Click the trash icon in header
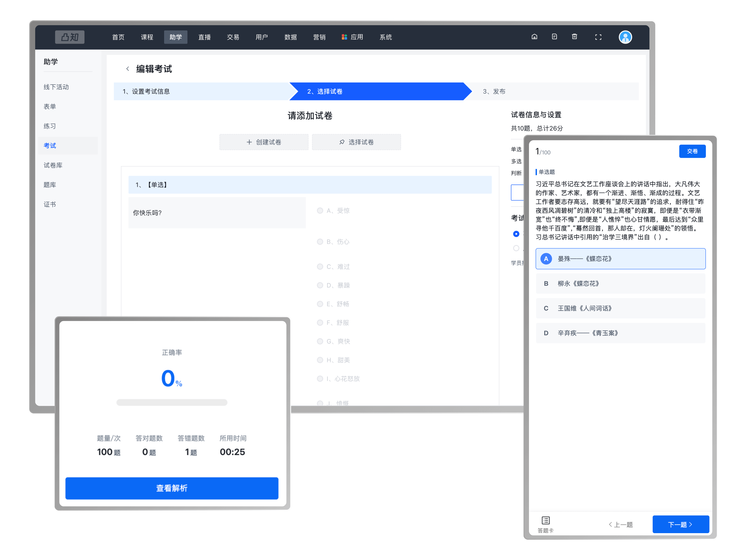 pyautogui.click(x=574, y=37)
